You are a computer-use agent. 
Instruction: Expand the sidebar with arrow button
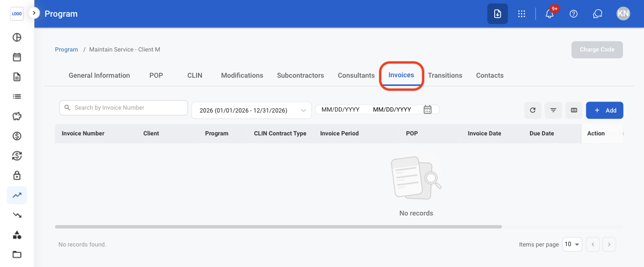point(34,13)
